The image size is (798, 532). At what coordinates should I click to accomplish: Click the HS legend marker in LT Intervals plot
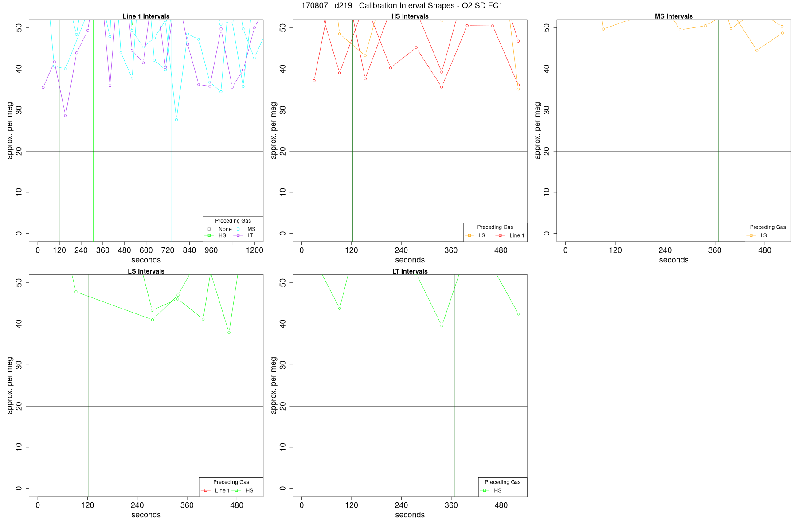[x=485, y=490]
